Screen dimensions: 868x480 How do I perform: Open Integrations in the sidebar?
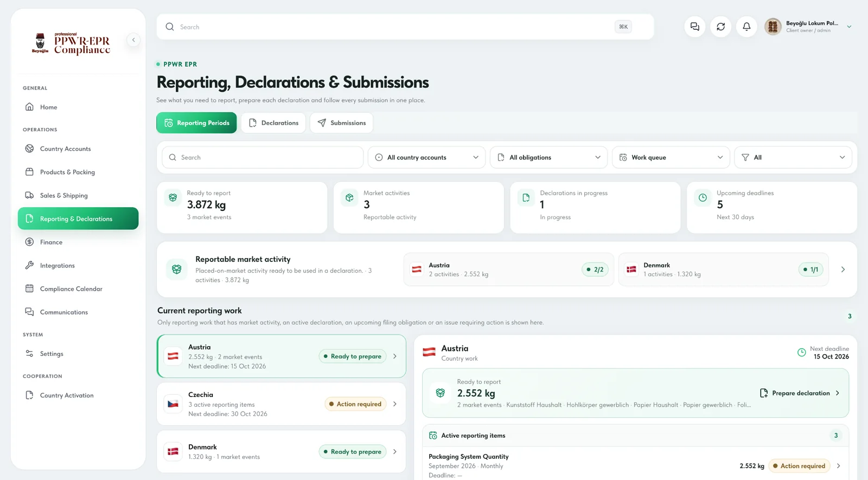point(78,265)
